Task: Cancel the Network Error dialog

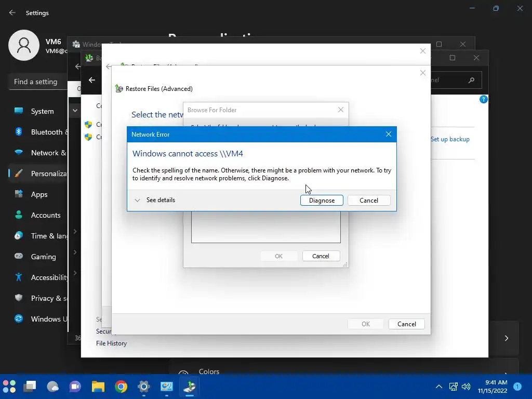Action: (x=369, y=200)
